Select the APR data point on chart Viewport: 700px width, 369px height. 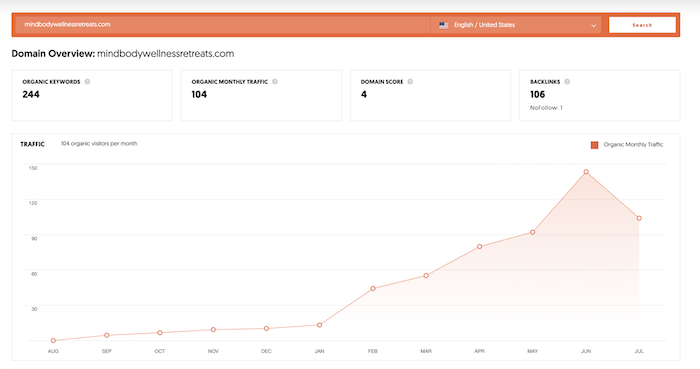(x=479, y=246)
